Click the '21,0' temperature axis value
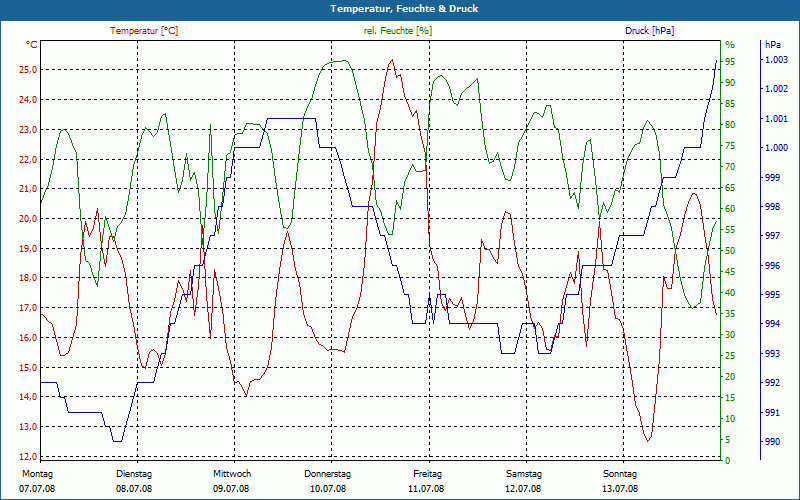The width and height of the screenshot is (800, 500). (x=28, y=189)
